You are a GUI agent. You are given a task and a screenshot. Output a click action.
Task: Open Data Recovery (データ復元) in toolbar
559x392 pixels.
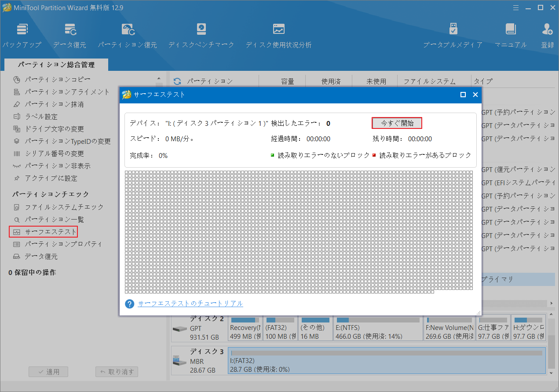pos(69,36)
